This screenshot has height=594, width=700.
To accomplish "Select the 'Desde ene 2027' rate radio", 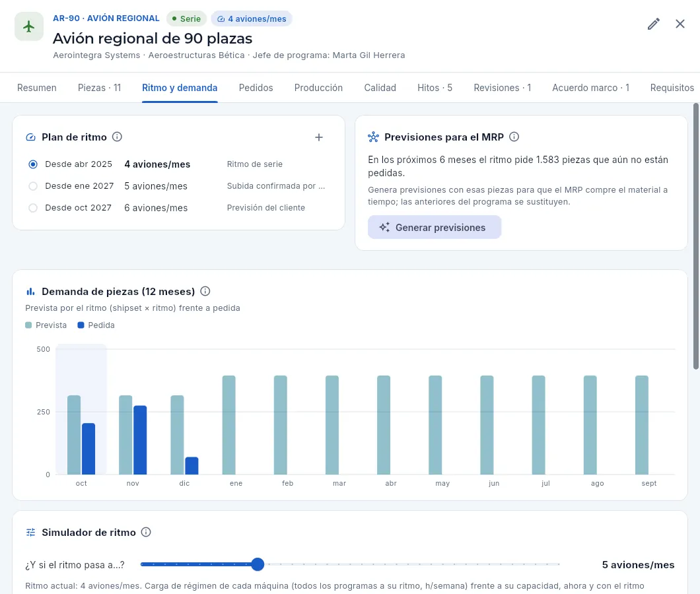I will 33,186.
